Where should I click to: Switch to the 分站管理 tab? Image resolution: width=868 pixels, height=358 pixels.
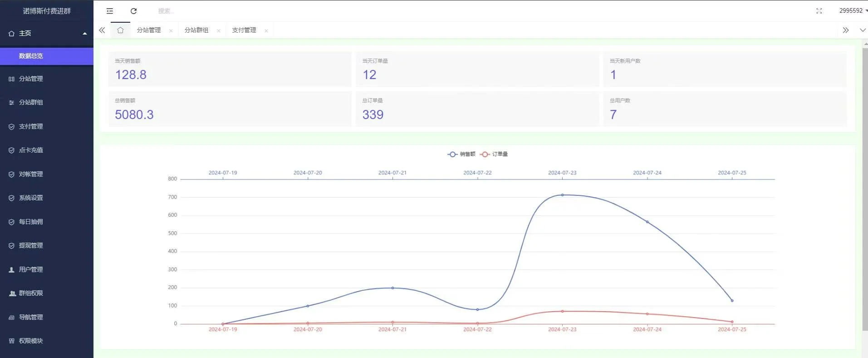point(149,30)
